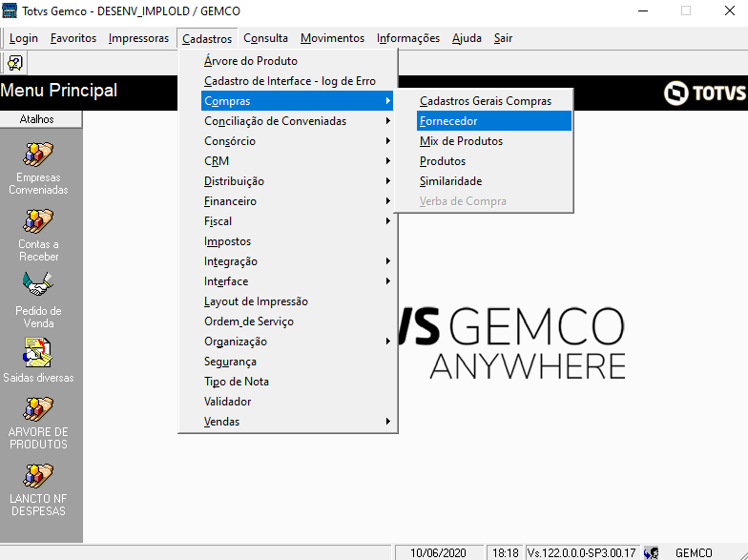Select Segurança menu entry
The height and width of the screenshot is (560, 748).
coord(298,362)
